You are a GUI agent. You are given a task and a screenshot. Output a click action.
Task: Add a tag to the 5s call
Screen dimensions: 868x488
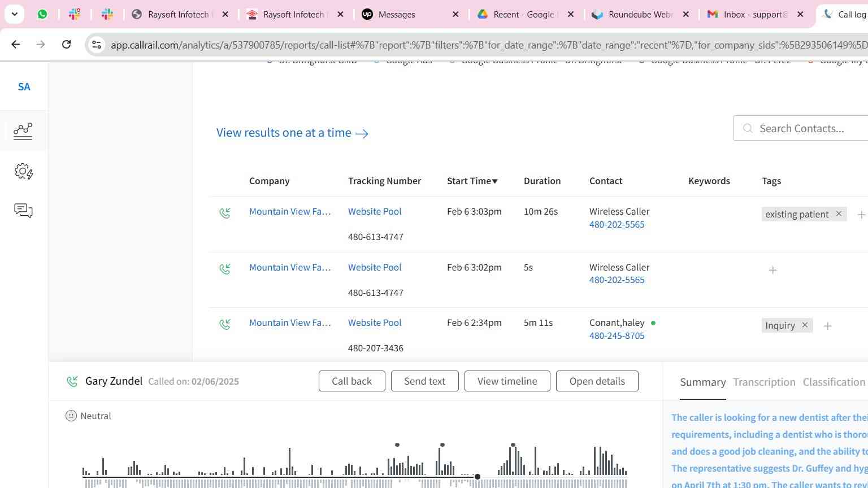pyautogui.click(x=772, y=270)
